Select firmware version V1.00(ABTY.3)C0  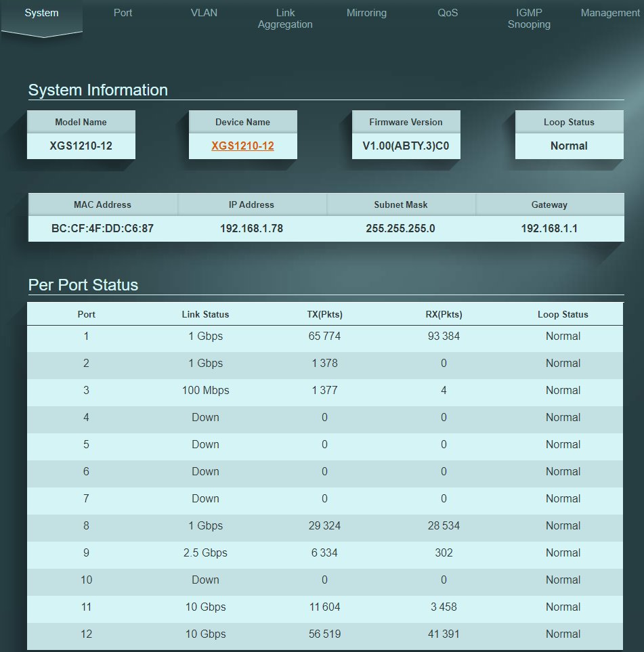point(406,146)
